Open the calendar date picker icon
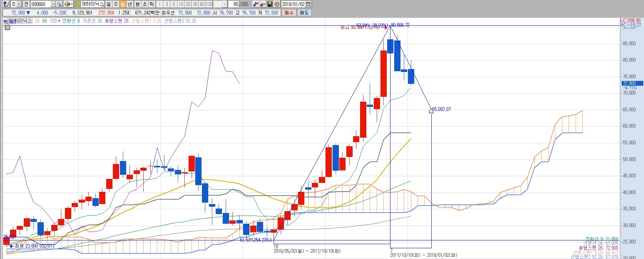Viewport: 644px width, 259px height. pos(308,4)
